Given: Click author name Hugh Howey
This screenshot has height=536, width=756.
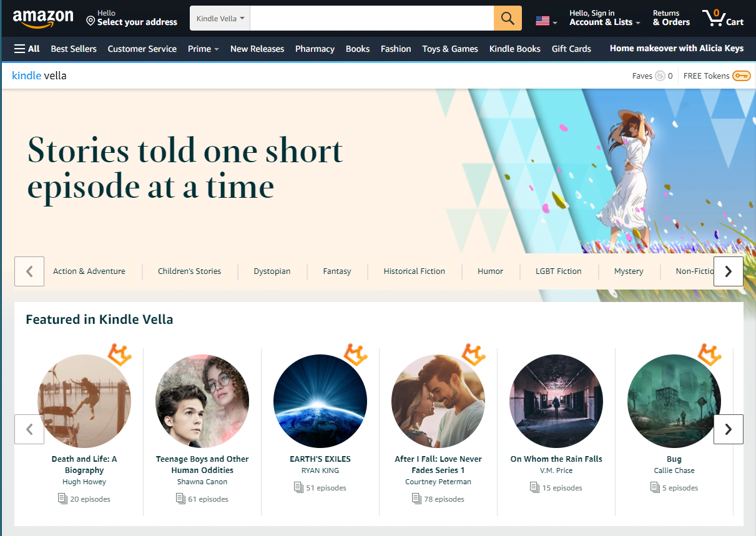Looking at the screenshot, I should [x=84, y=482].
